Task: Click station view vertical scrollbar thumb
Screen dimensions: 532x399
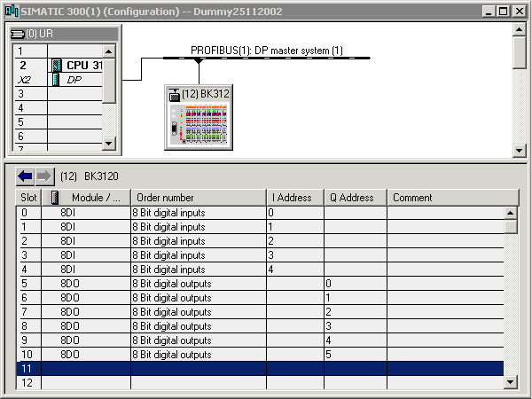Action: (x=519, y=52)
